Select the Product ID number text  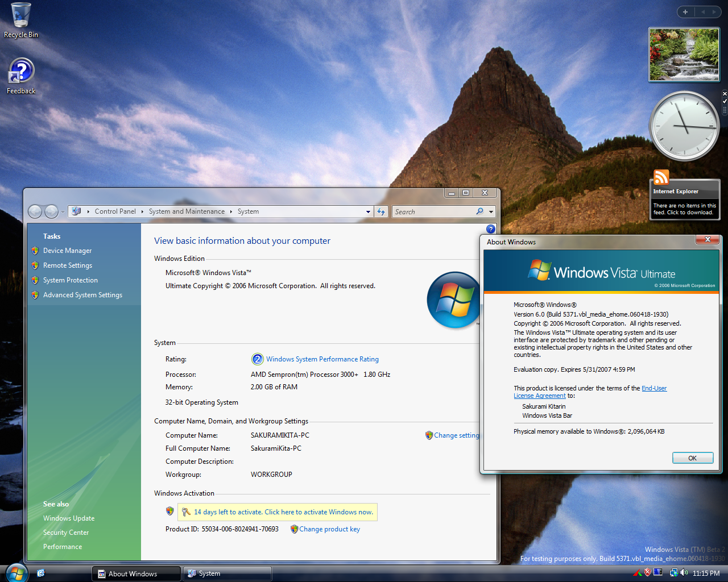coord(240,529)
